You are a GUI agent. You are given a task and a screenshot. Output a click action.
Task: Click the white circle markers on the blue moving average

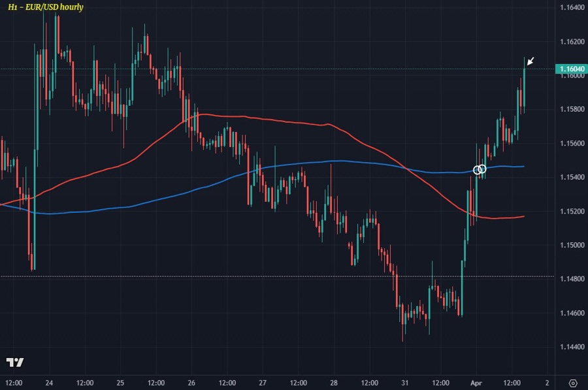(480, 169)
